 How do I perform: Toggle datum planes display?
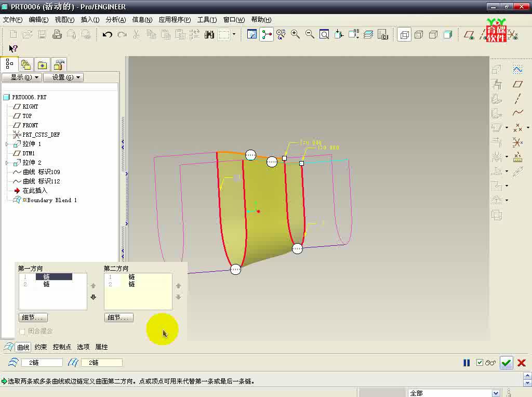tap(470, 35)
